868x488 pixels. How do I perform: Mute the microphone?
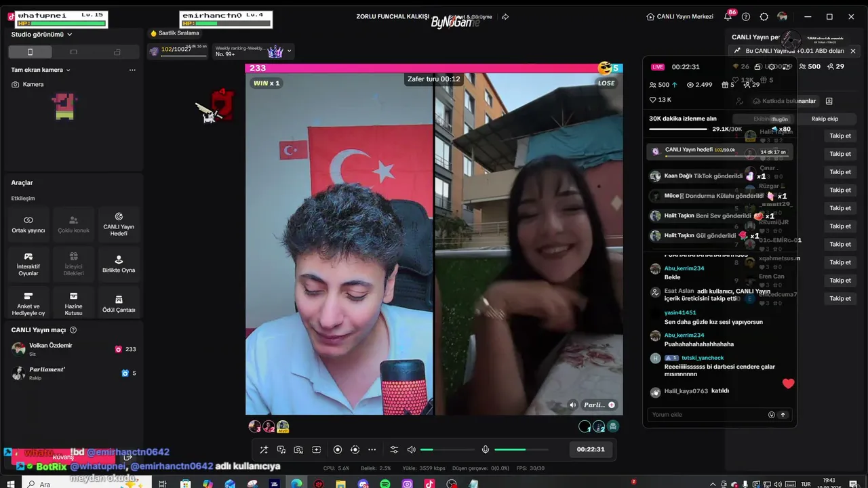tap(486, 449)
